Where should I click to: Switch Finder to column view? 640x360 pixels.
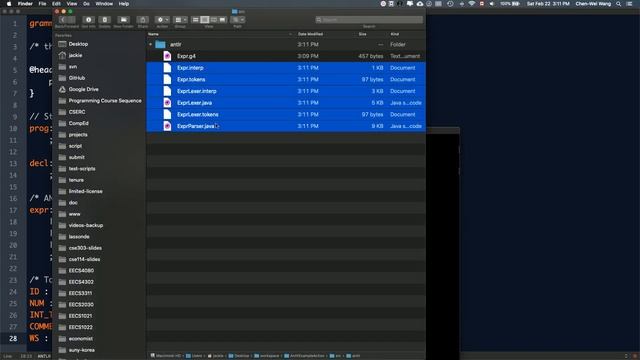pyautogui.click(x=213, y=20)
